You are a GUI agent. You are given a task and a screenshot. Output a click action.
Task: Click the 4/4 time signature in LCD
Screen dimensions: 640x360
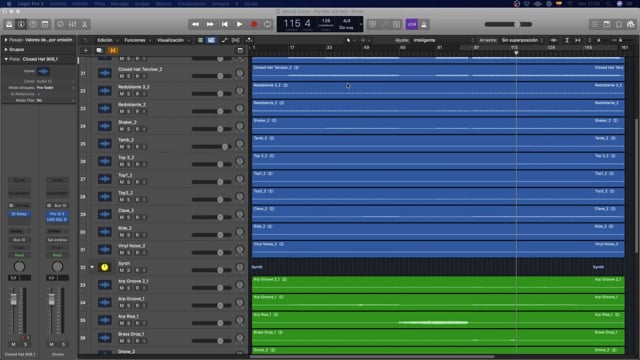(x=347, y=21)
